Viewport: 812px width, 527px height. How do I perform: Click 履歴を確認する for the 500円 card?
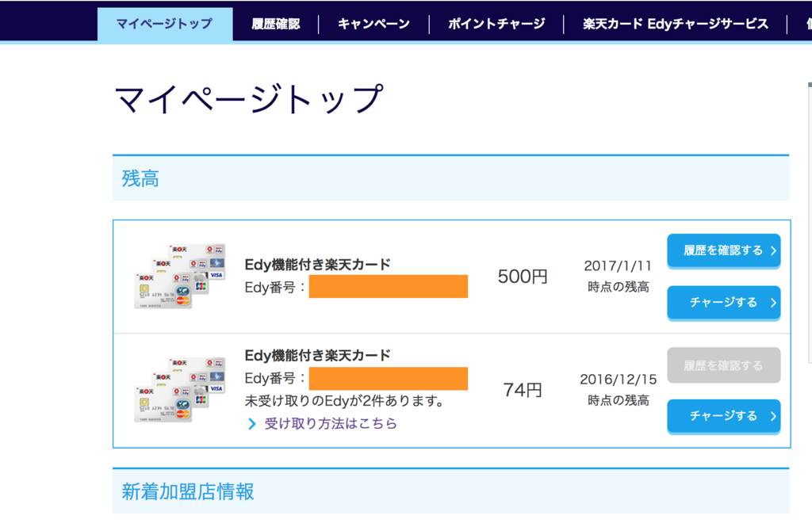click(x=723, y=250)
